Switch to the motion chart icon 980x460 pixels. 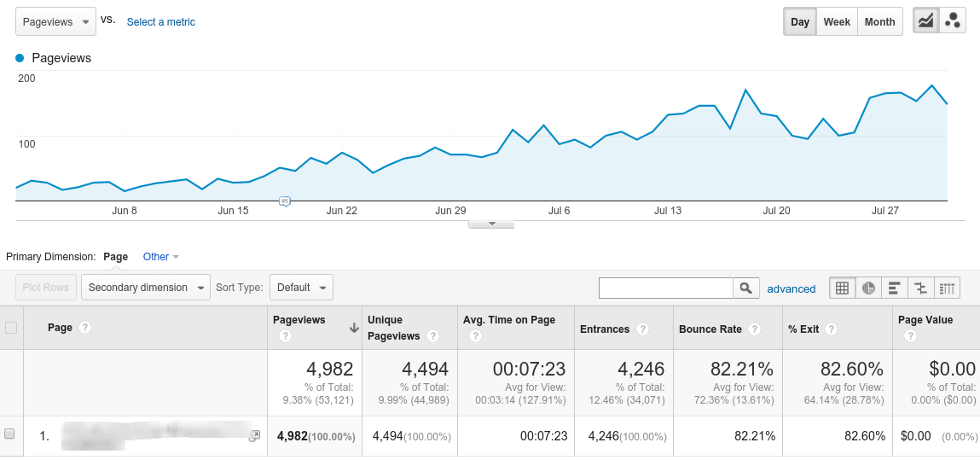point(952,22)
